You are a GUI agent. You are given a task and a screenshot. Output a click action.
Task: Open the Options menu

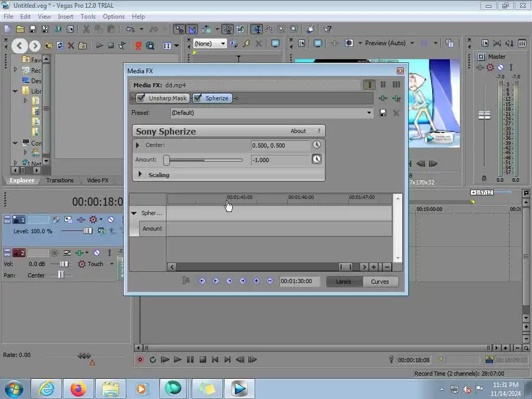click(x=114, y=17)
